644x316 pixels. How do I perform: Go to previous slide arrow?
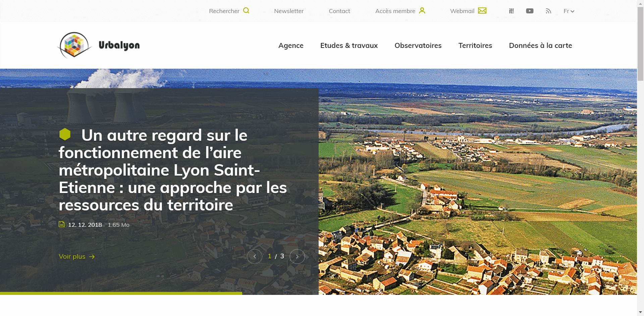click(x=255, y=256)
